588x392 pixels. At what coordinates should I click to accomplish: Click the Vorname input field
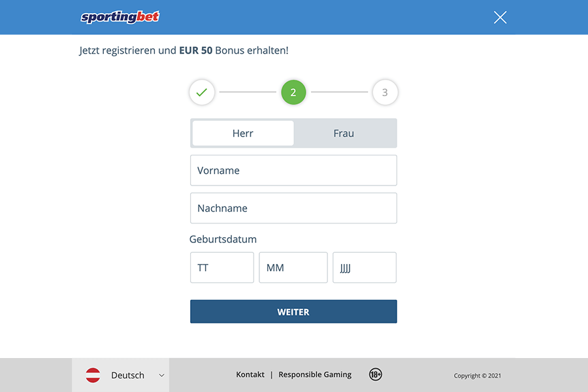click(x=293, y=170)
